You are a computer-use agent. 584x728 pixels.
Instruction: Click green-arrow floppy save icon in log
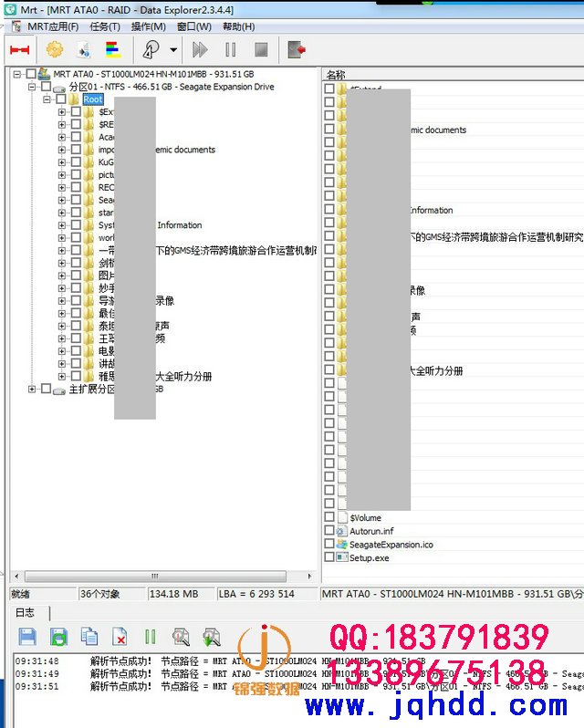click(x=58, y=637)
